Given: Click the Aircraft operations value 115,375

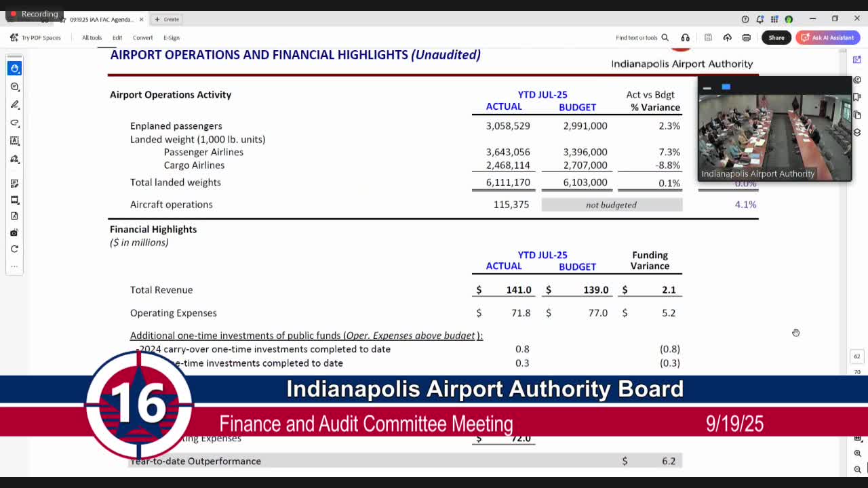Looking at the screenshot, I should click(x=511, y=205).
